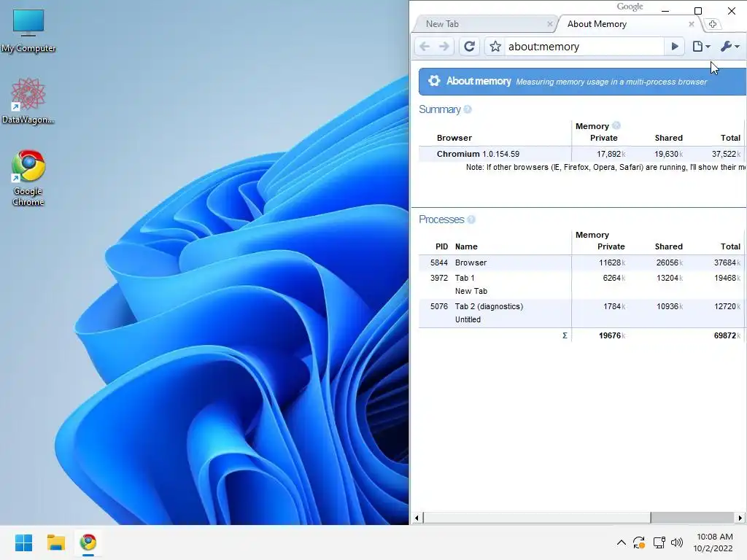Click the Summary private value 17,892k
Viewport: 747px width, 560px height.
611,154
